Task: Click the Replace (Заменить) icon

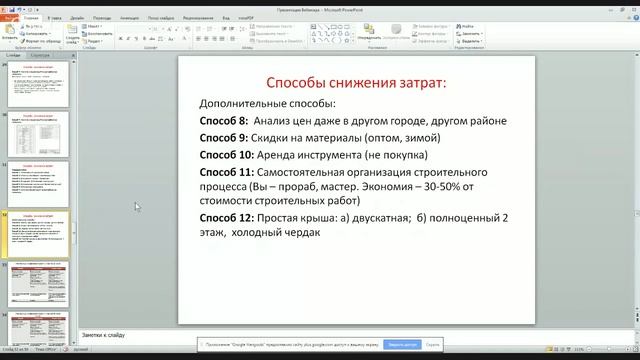Action: 459,33
